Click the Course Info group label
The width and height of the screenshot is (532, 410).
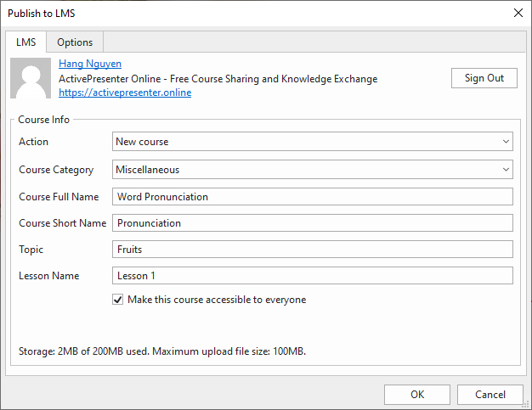(x=44, y=120)
